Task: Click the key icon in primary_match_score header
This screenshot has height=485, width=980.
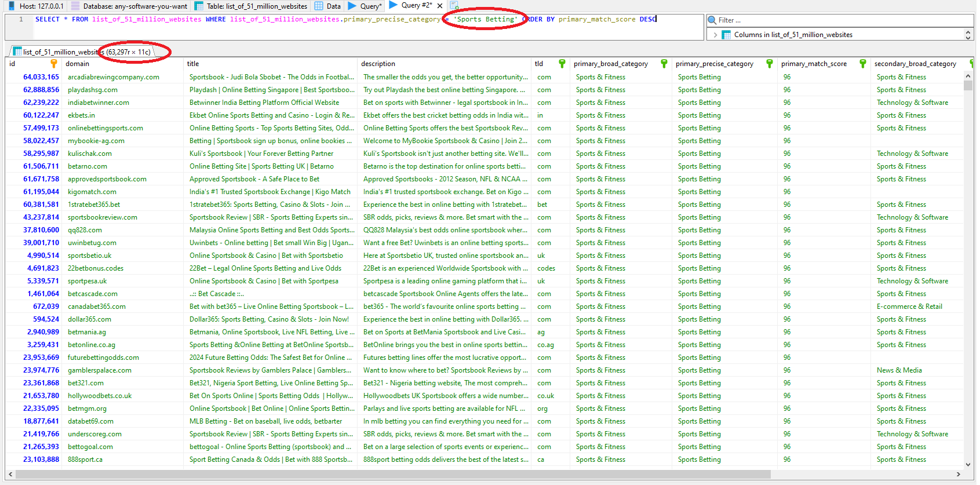Action: (863, 64)
